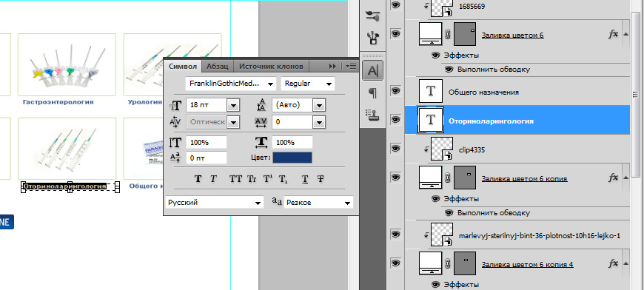This screenshot has width=644, height=290.
Task: Click the vertical scale 100% field
Action: 207,142
